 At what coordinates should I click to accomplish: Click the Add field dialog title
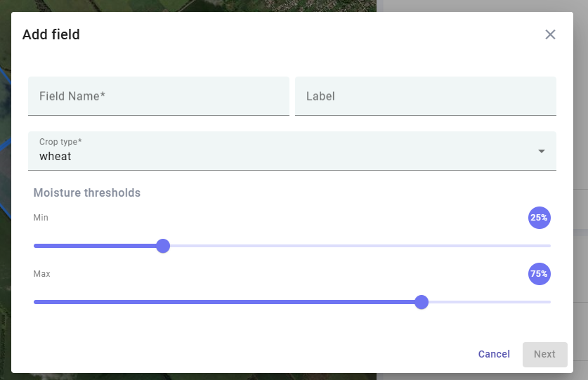coord(51,34)
